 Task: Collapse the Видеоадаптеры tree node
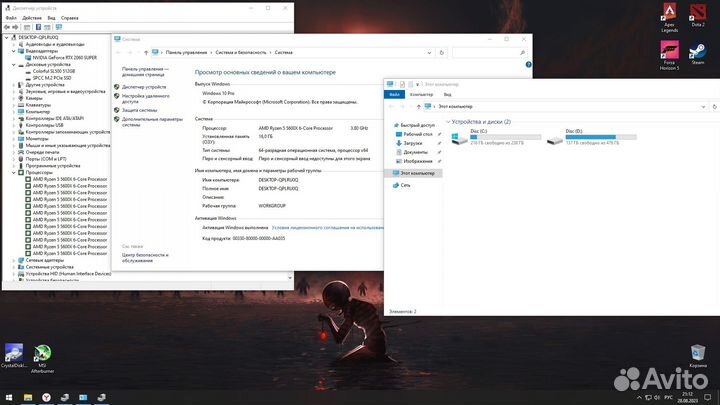click(x=14, y=51)
